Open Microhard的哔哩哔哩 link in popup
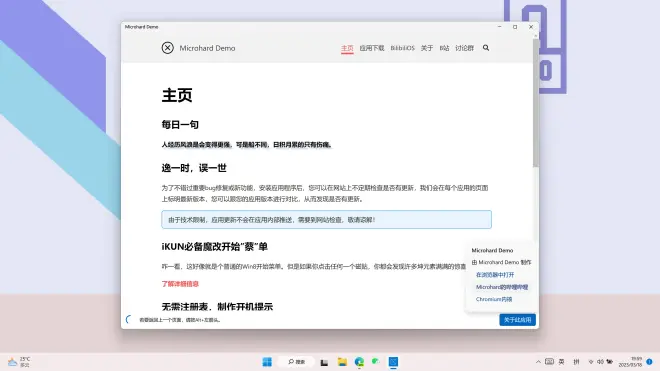The width and height of the screenshot is (660, 371). 502,287
